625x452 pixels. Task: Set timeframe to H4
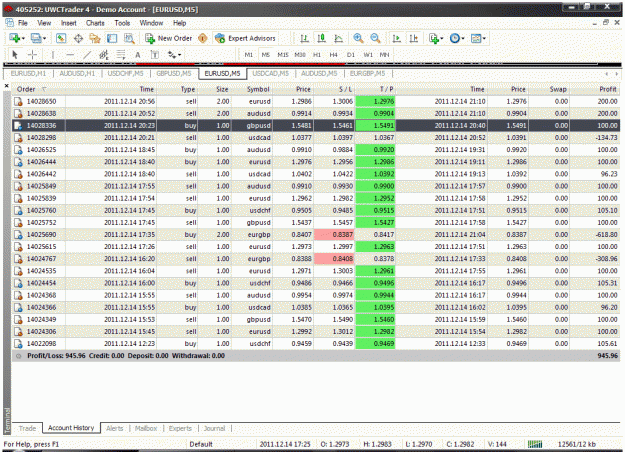coord(334,55)
